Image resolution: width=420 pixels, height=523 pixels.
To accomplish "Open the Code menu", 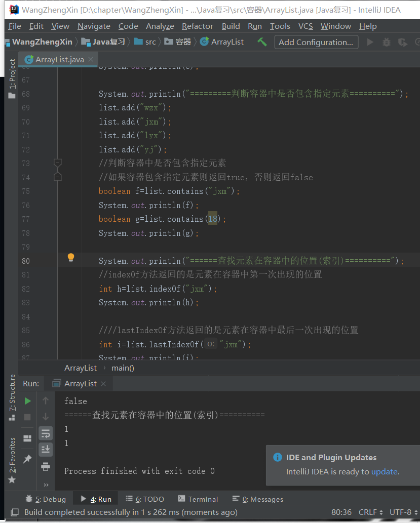I will (128, 26).
